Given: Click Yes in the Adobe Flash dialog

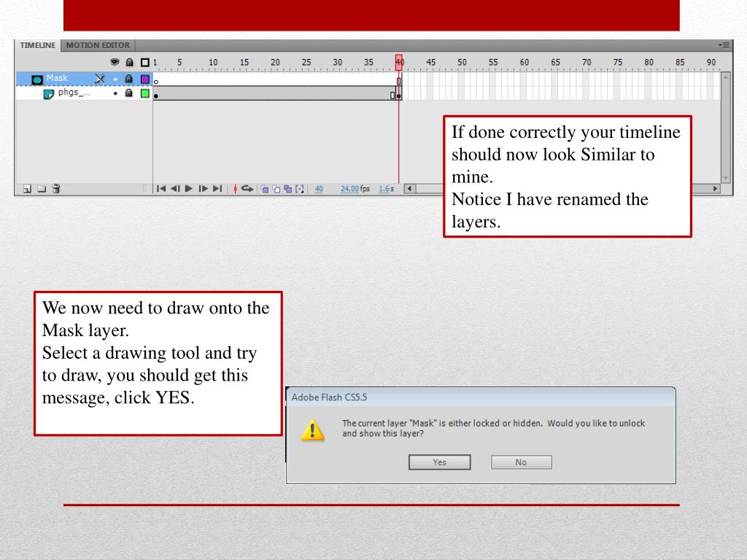Looking at the screenshot, I should [439, 462].
